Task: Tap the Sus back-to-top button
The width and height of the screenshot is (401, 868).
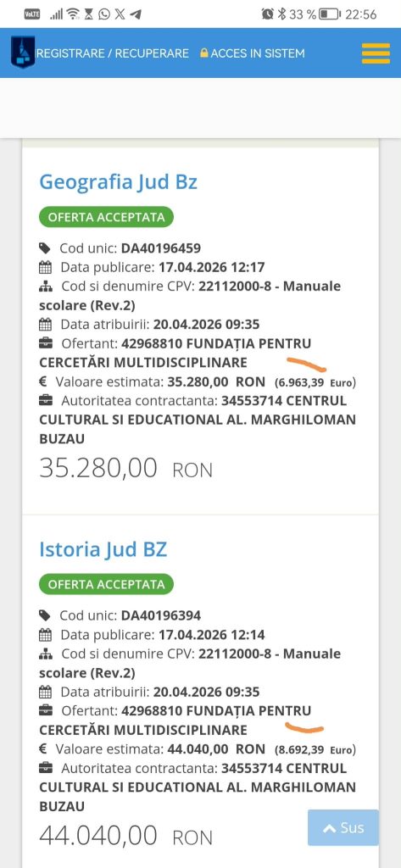Action: click(343, 827)
